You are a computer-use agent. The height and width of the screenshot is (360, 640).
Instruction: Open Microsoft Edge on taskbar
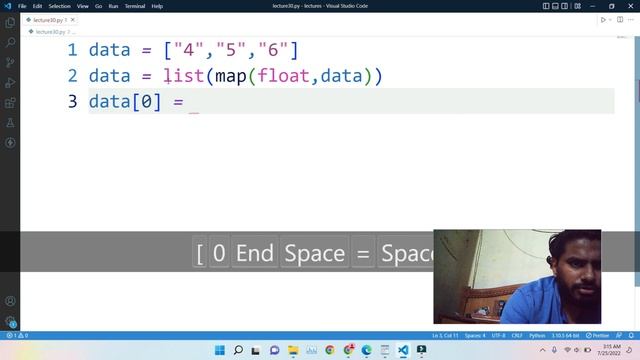point(367,350)
